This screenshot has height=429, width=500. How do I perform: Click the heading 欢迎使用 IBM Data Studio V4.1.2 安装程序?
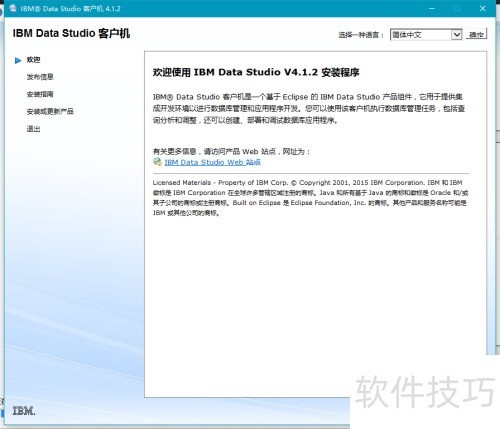click(256, 72)
